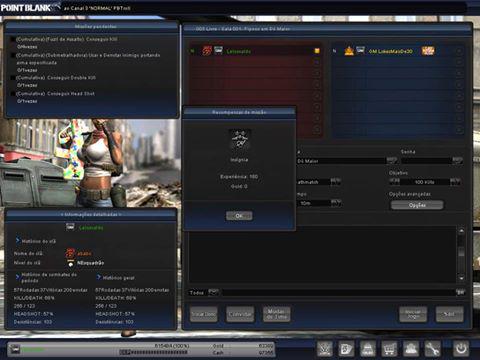Expand Histórico de combates do período section
The image size is (480, 360).
click(x=18, y=277)
